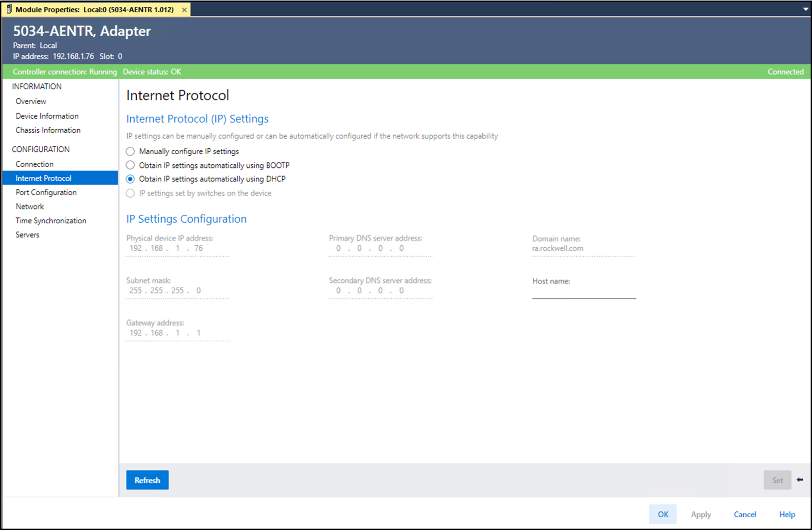Click the Host name input field
812x530 pixels.
pyautogui.click(x=584, y=292)
